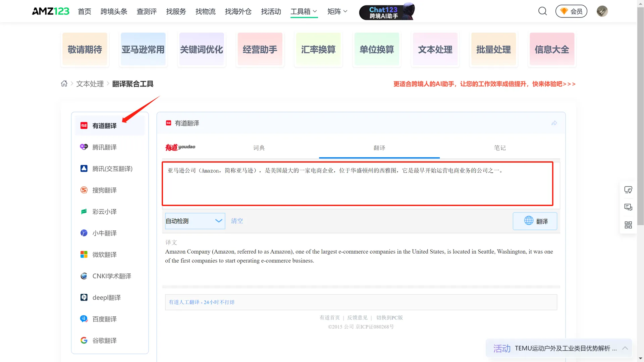Open the 关键词优化 category card
Viewport: 644px width, 362px height.
click(202, 49)
